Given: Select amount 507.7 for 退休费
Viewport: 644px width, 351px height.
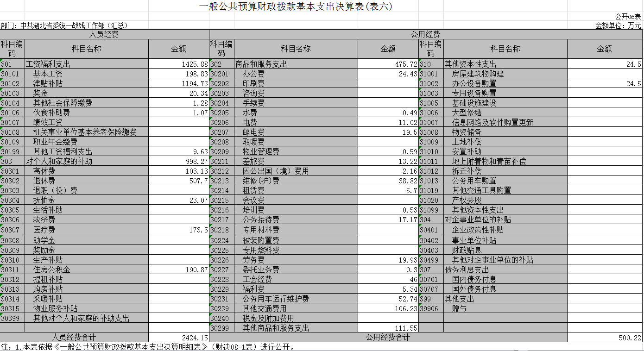Looking at the screenshot, I should tap(179, 181).
